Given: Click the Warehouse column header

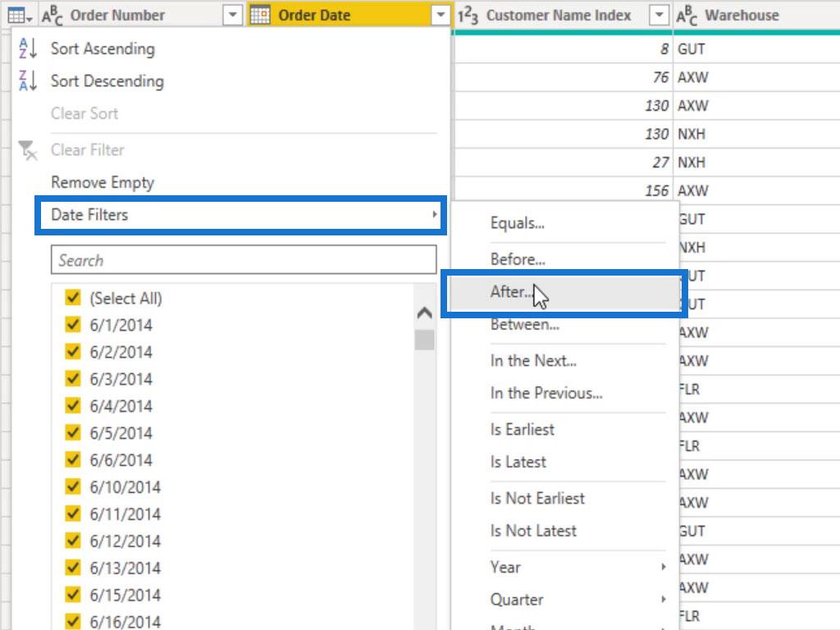Looking at the screenshot, I should click(x=756, y=15).
